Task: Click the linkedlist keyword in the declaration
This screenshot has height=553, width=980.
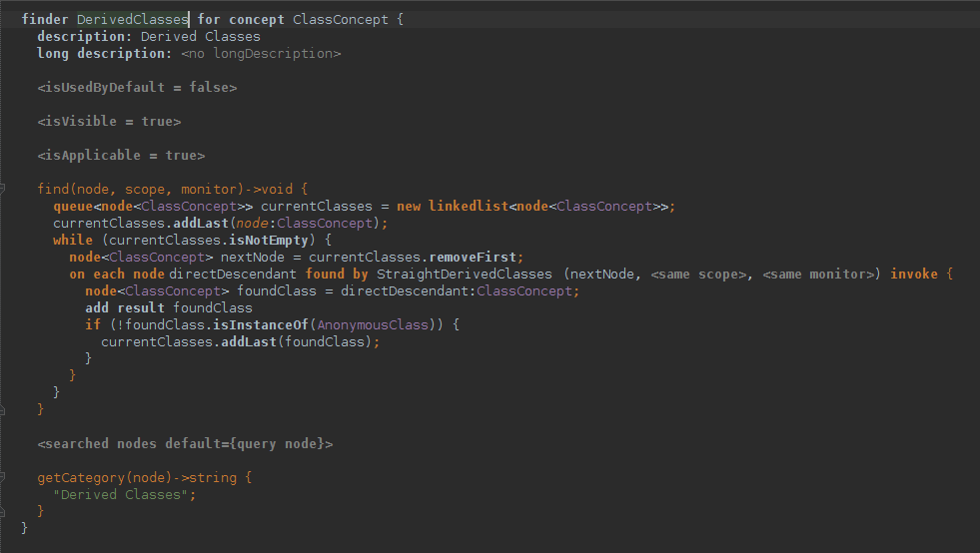Action: pyautogui.click(x=469, y=206)
